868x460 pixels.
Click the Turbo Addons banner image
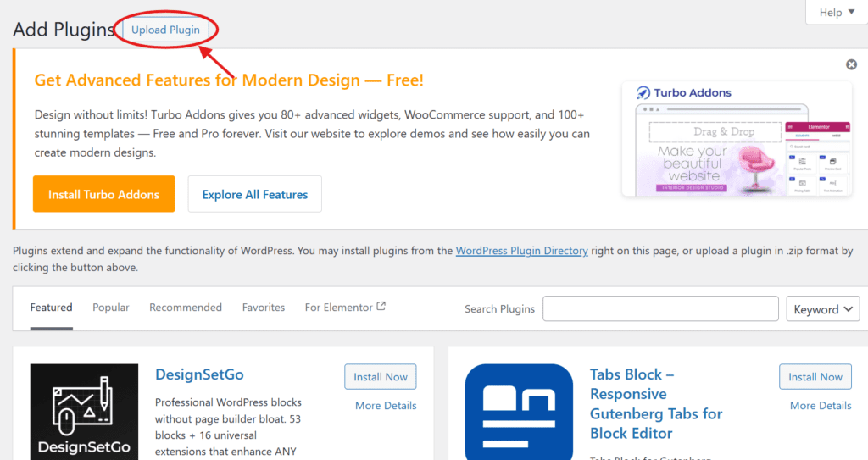pos(737,139)
